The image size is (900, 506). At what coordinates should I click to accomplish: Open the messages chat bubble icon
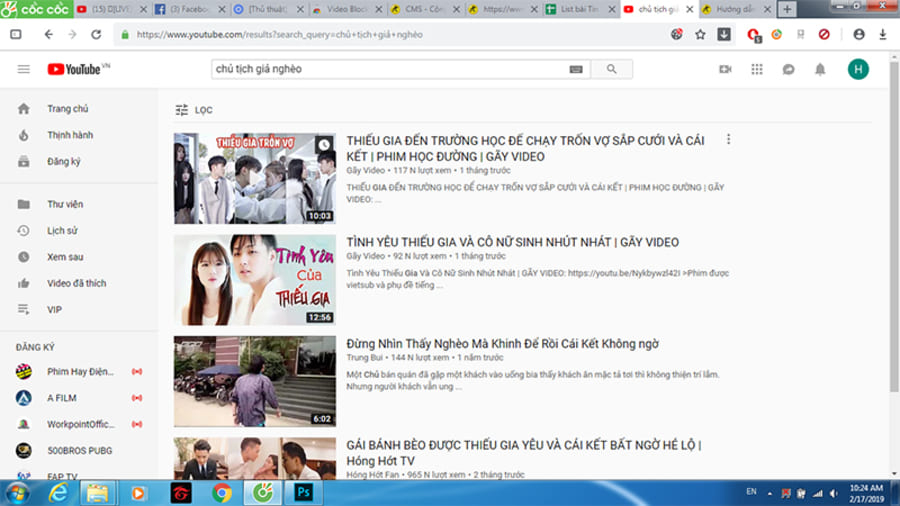pyautogui.click(x=789, y=69)
